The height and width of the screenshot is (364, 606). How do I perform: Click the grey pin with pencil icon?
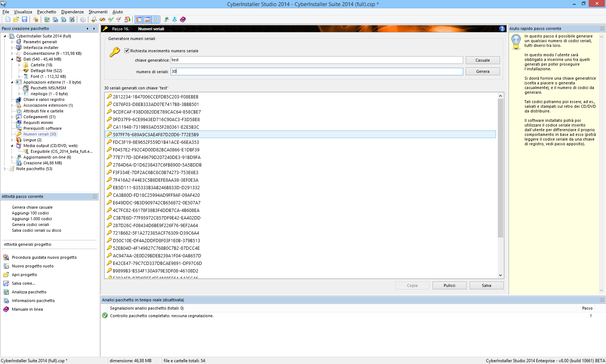(x=119, y=19)
